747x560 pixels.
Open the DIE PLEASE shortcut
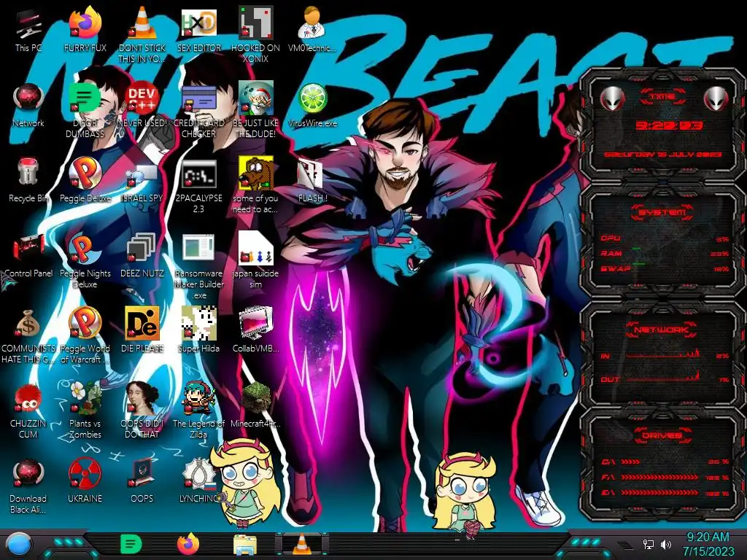(x=142, y=330)
